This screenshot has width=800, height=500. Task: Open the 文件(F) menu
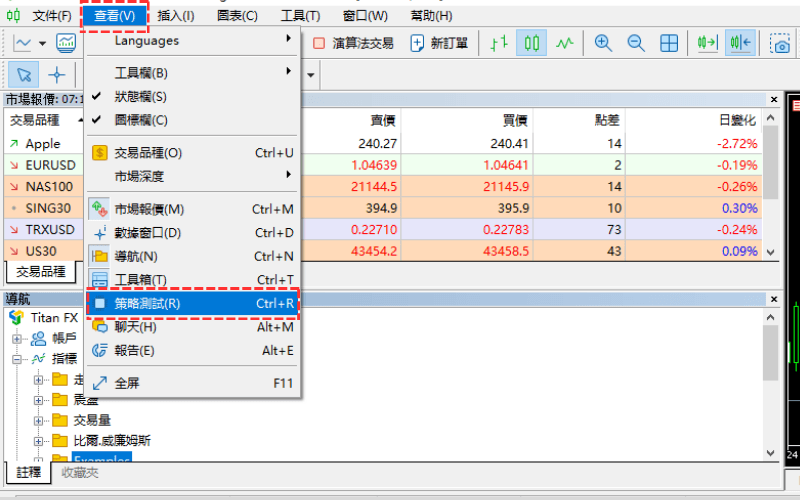(x=52, y=16)
